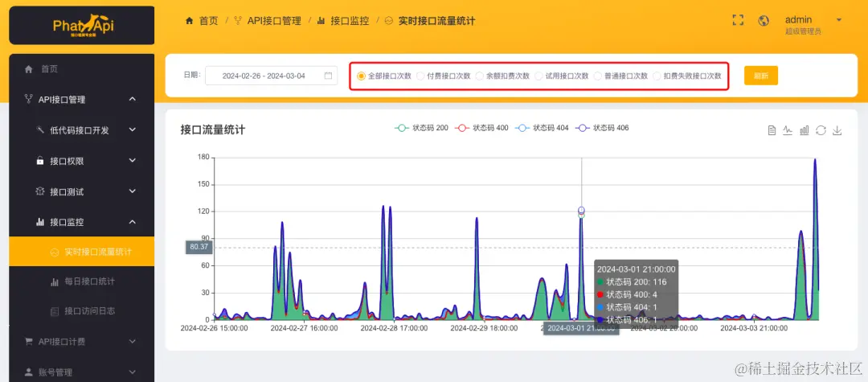Toggle 状态码 404 legend series
Viewport: 868px width, 382px height.
542,128
